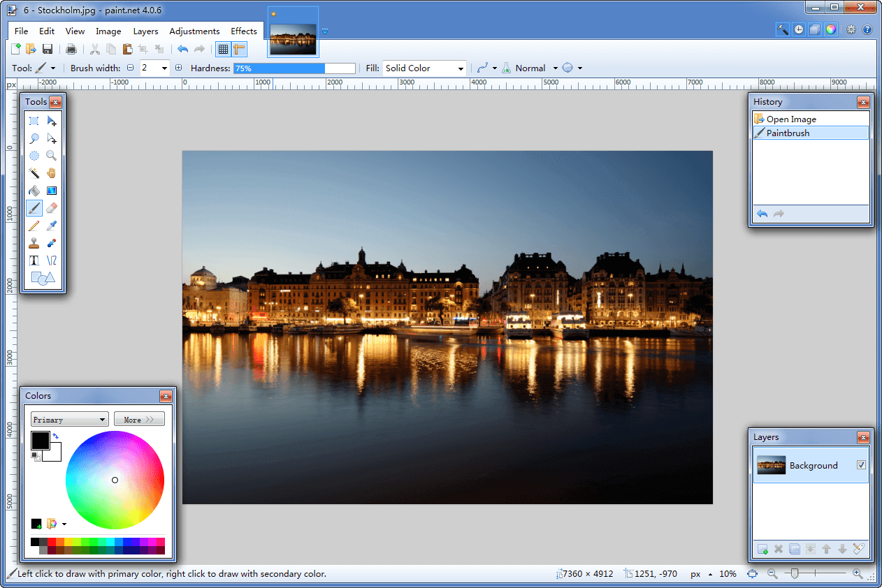Open the Effects menu
Image resolution: width=882 pixels, height=588 pixels.
(244, 31)
